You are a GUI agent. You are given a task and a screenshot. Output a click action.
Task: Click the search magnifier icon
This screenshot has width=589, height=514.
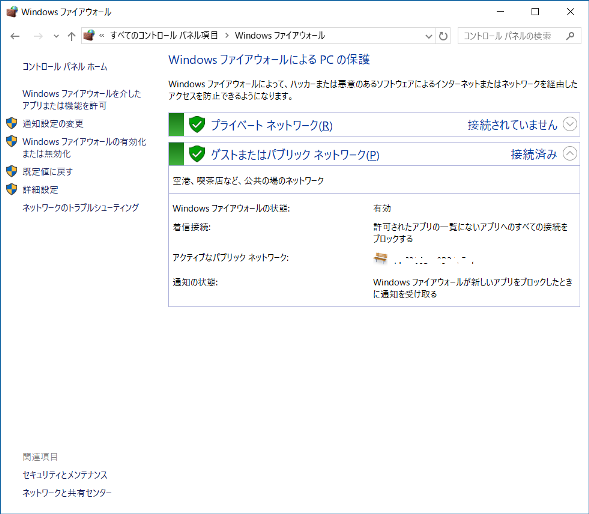point(570,36)
